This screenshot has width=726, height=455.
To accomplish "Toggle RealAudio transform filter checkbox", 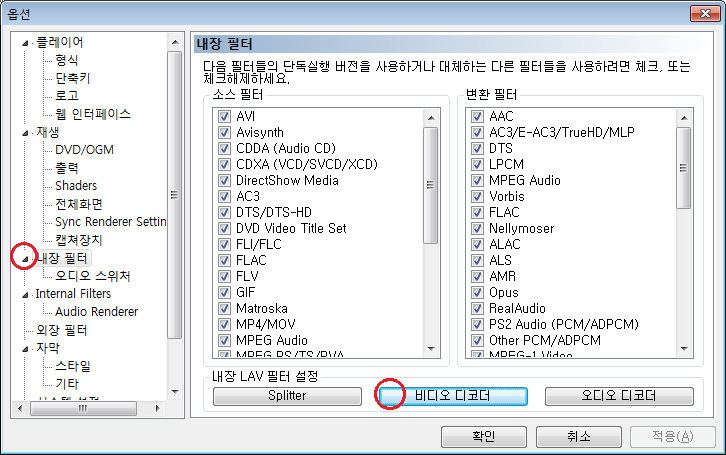I will click(x=477, y=308).
